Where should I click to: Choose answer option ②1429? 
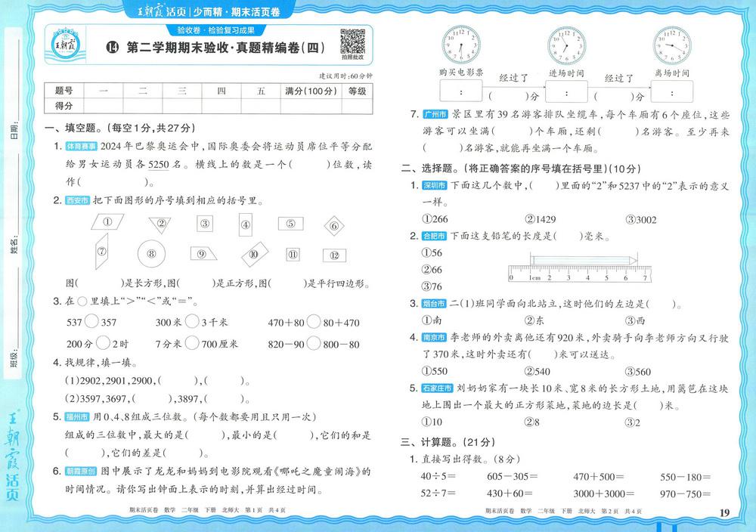[541, 219]
